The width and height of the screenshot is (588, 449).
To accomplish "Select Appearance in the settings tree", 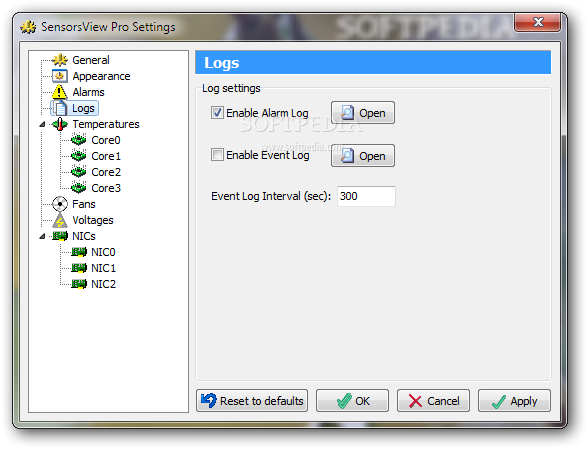I will 101,76.
